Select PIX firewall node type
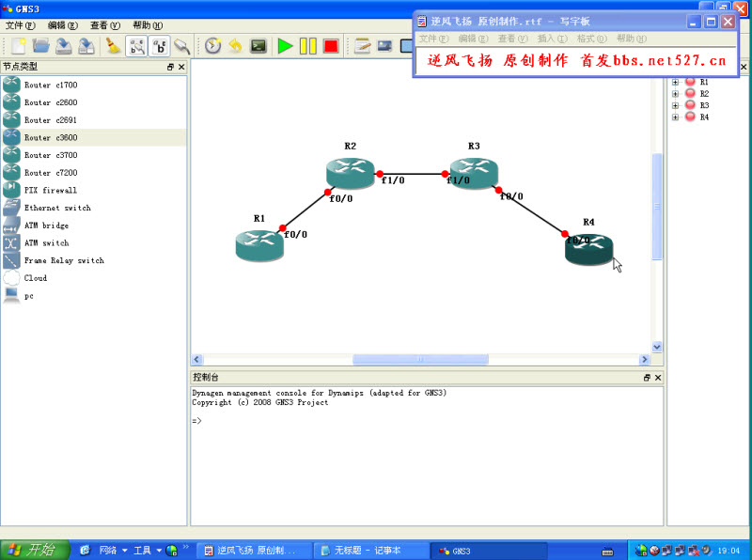752x560 pixels. 94,191
